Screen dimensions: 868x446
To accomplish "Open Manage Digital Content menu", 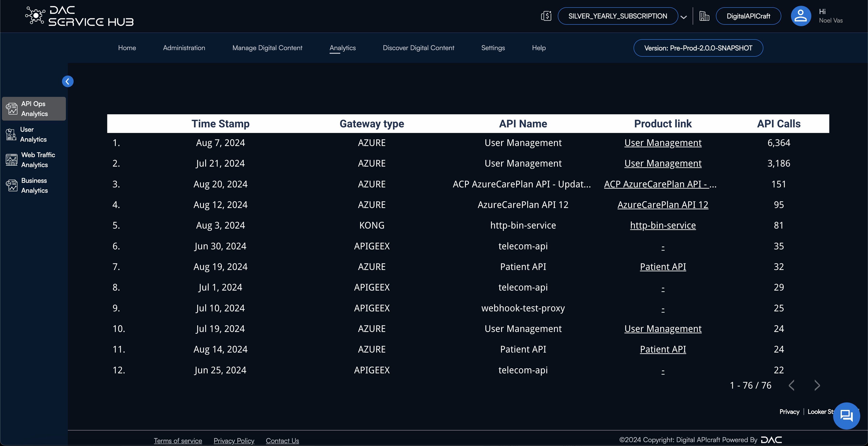I will point(267,48).
